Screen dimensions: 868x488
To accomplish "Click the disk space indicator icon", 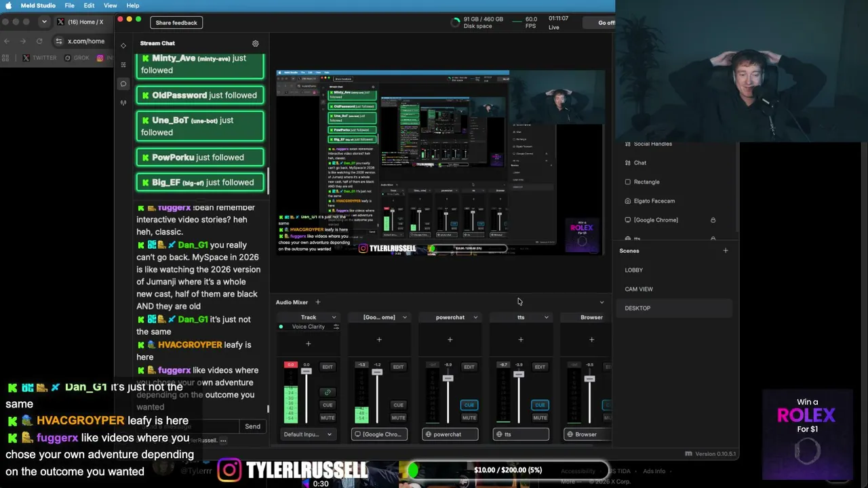I will click(x=455, y=22).
